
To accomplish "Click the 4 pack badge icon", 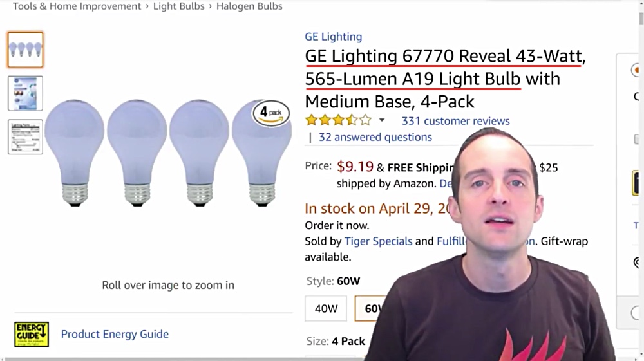I will pyautogui.click(x=271, y=113).
